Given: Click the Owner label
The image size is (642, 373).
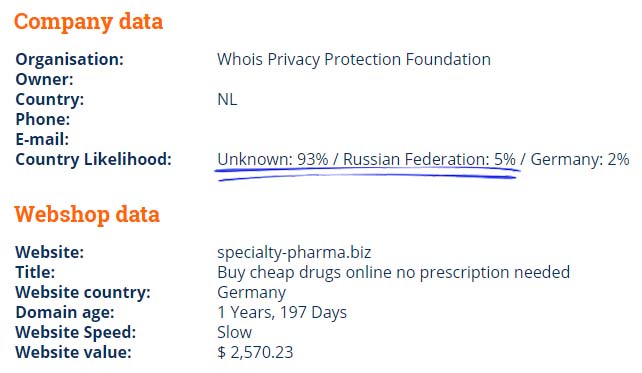Looking at the screenshot, I should (44, 79).
